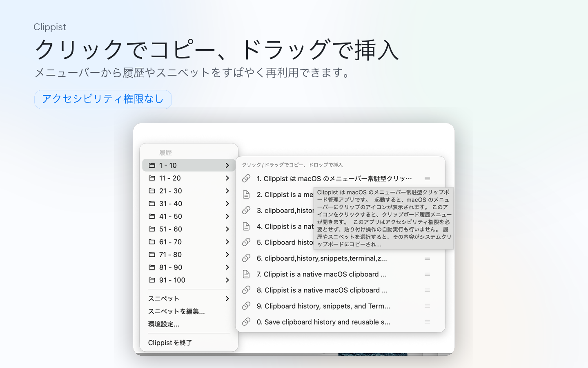Click the drag handle on history item 8
The height and width of the screenshot is (368, 588).
pos(427,290)
